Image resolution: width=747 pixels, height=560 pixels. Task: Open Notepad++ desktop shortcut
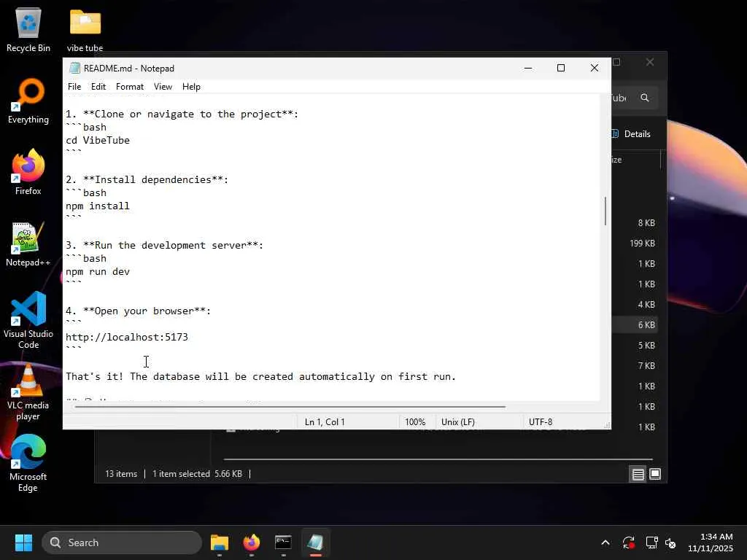coord(28,244)
